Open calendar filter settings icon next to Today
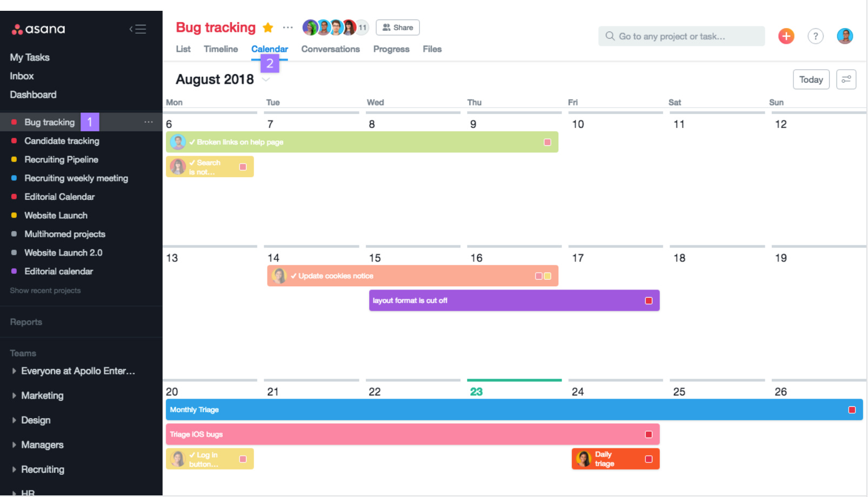This screenshot has width=868, height=497. pyautogui.click(x=846, y=79)
